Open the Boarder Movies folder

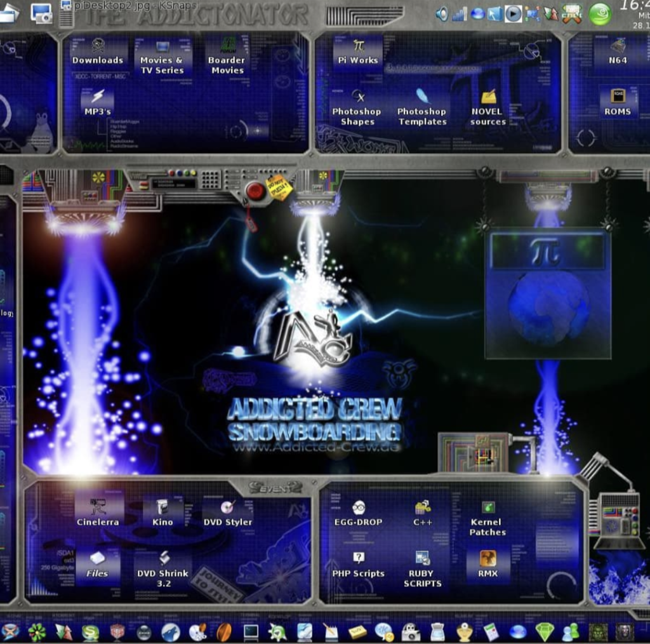click(227, 57)
